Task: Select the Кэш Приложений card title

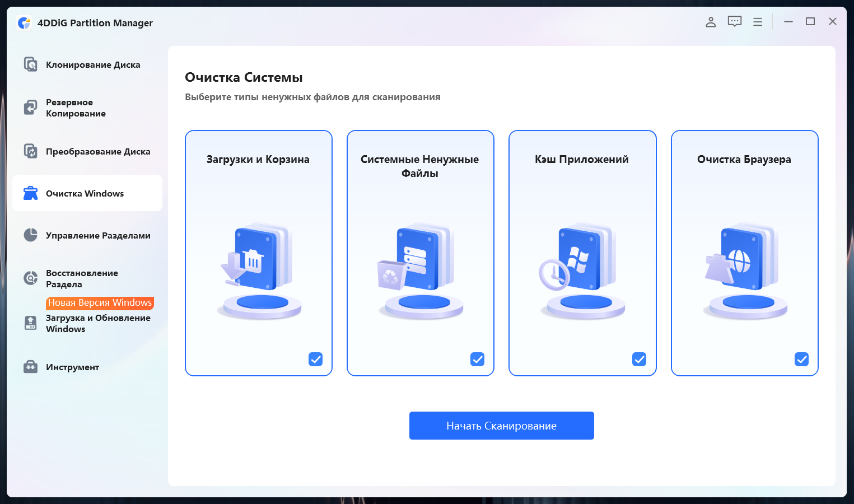Action: point(582,159)
